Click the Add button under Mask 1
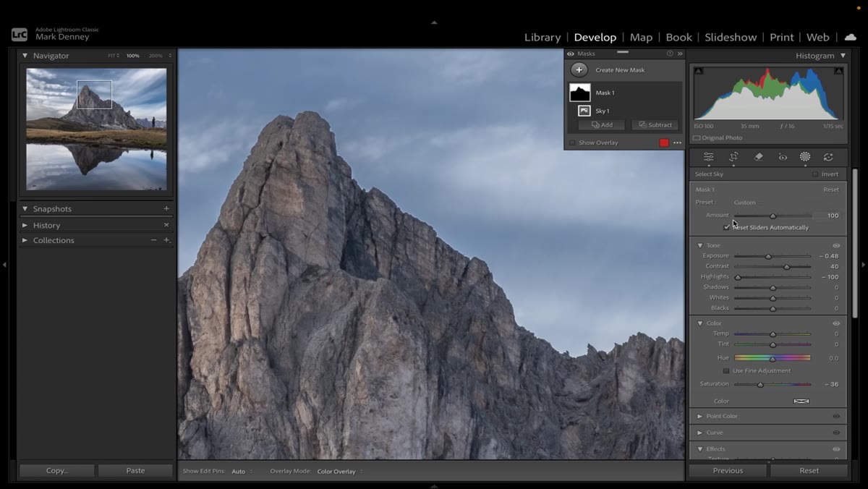 (x=602, y=125)
